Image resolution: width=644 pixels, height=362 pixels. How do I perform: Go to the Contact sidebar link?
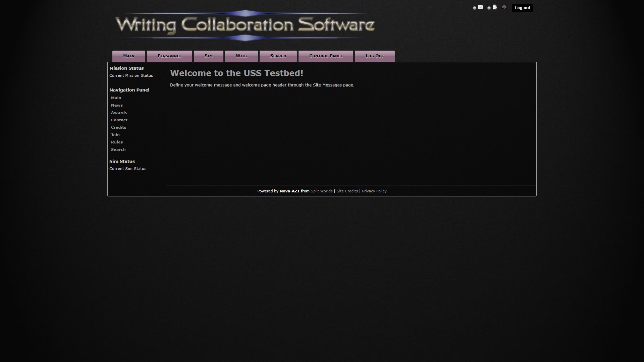point(119,120)
